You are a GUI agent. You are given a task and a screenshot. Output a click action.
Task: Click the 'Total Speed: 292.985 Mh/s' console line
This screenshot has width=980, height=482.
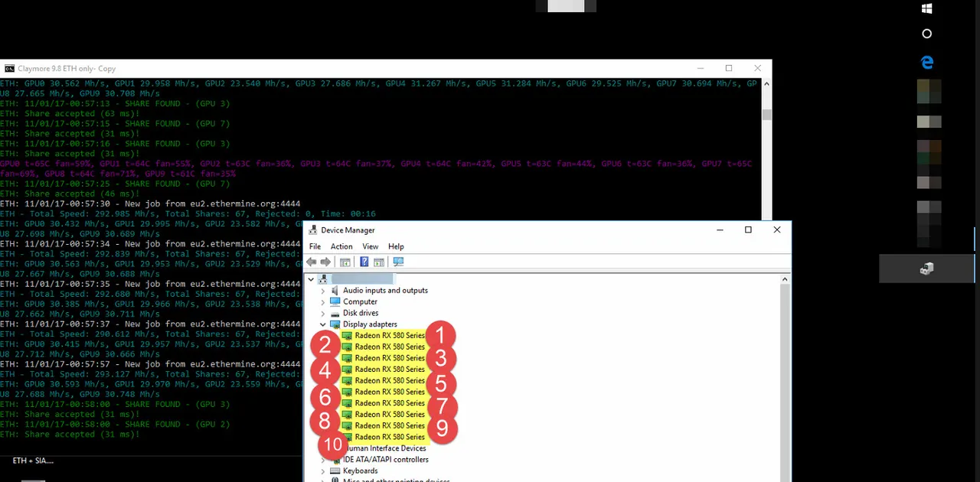click(x=188, y=213)
